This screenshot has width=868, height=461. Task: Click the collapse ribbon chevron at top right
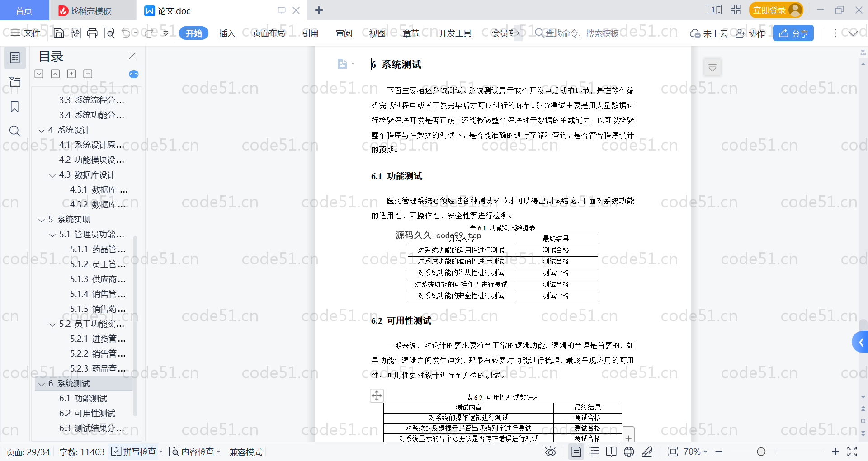[x=853, y=33]
